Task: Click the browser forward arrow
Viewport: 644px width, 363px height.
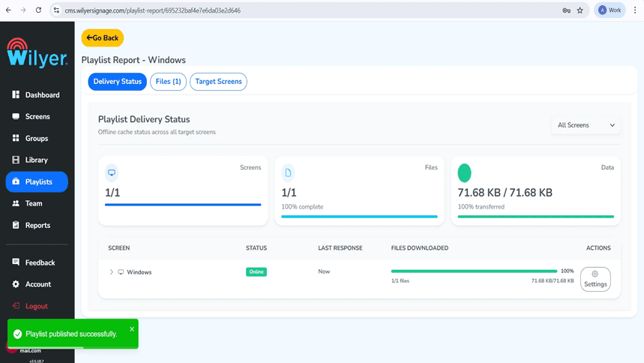Action: coord(23,10)
